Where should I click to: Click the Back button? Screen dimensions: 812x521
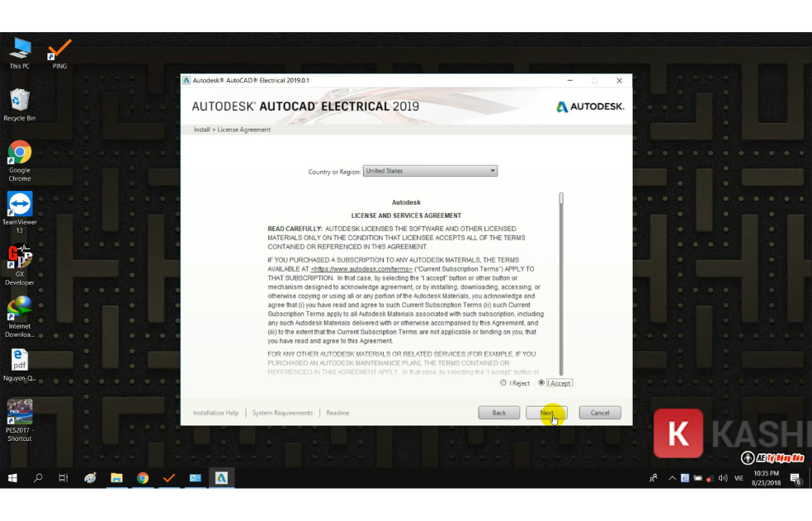(x=498, y=413)
